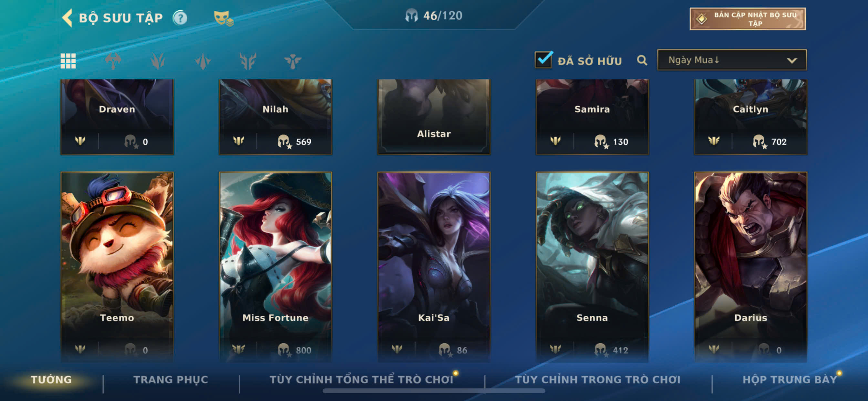The height and width of the screenshot is (401, 868).
Task: Expand the Ngày Mua sort dropdown
Action: tap(732, 60)
